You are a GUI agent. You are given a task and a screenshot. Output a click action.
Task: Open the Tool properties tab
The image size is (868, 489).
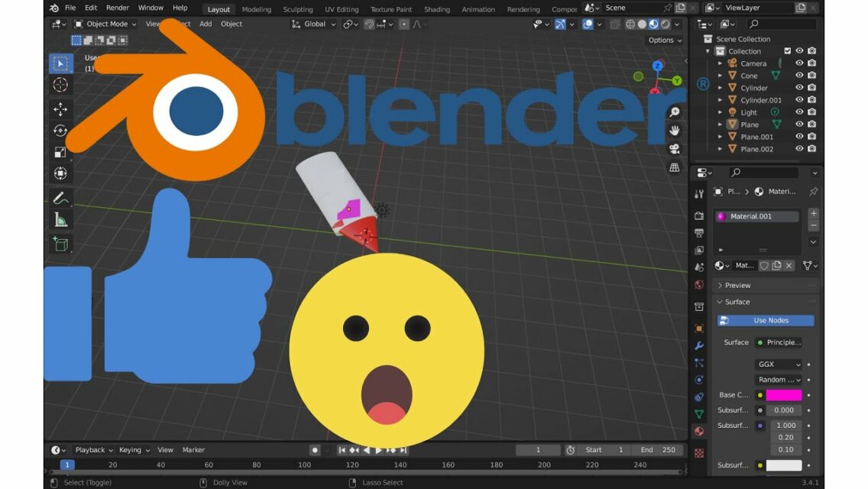click(699, 194)
